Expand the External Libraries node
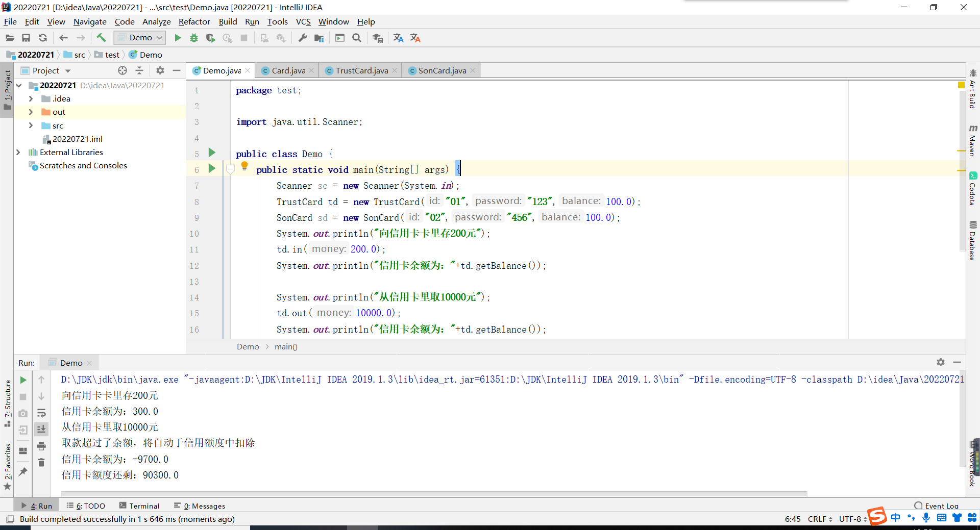Viewport: 980px width, 530px height. click(x=18, y=152)
